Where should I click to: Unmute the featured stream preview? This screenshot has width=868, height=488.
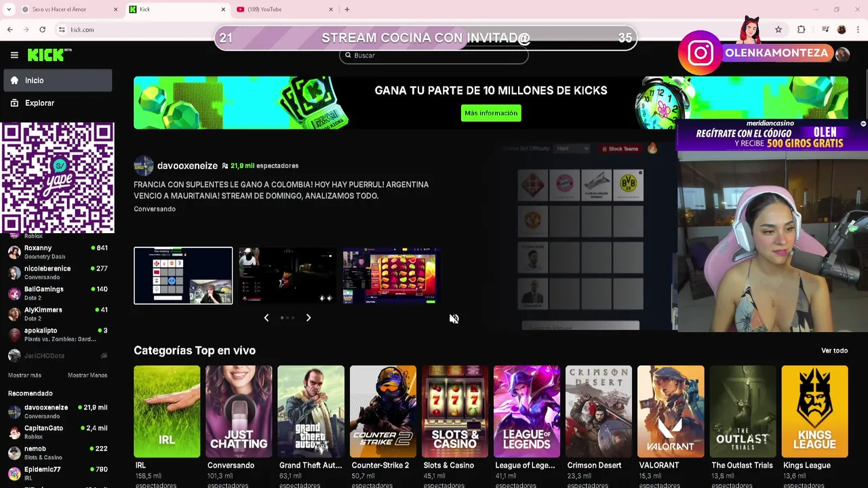point(454,319)
